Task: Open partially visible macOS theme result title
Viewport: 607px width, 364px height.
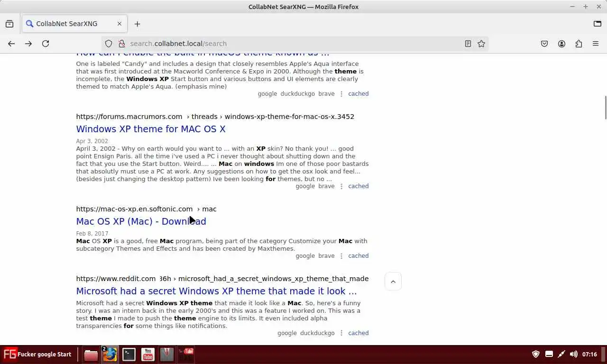Action: [202, 54]
